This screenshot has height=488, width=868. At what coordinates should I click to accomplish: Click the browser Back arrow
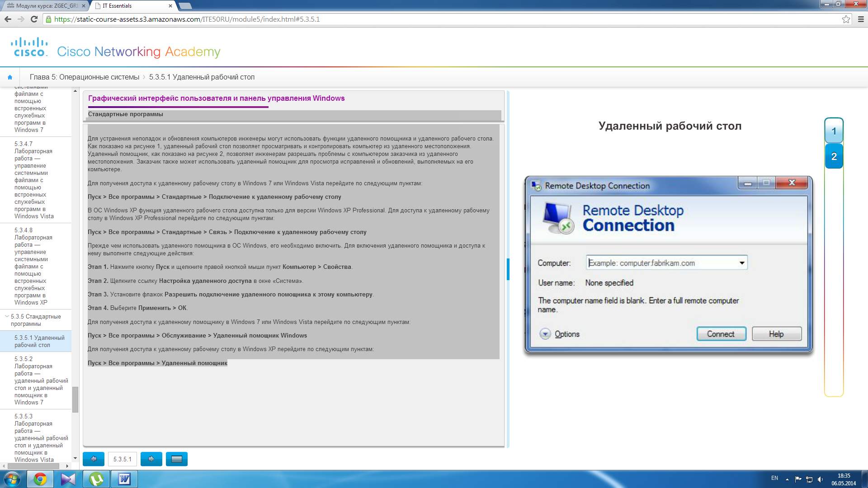(8, 19)
